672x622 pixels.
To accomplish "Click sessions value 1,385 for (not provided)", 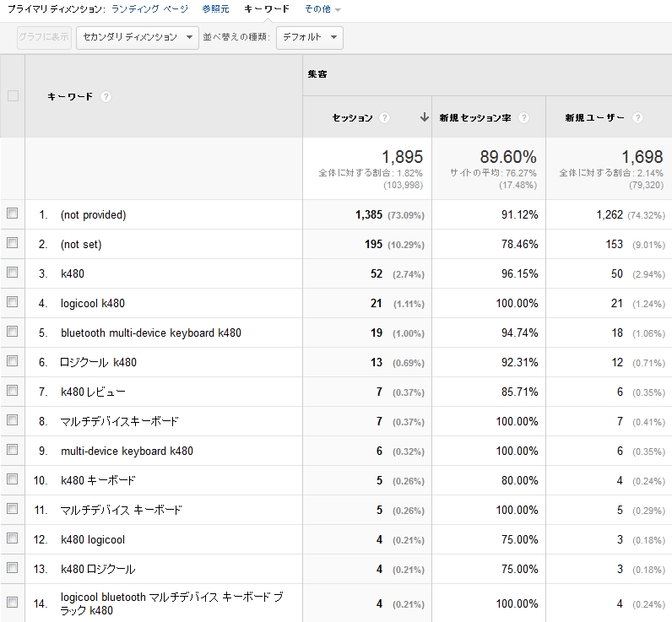I will (x=369, y=214).
